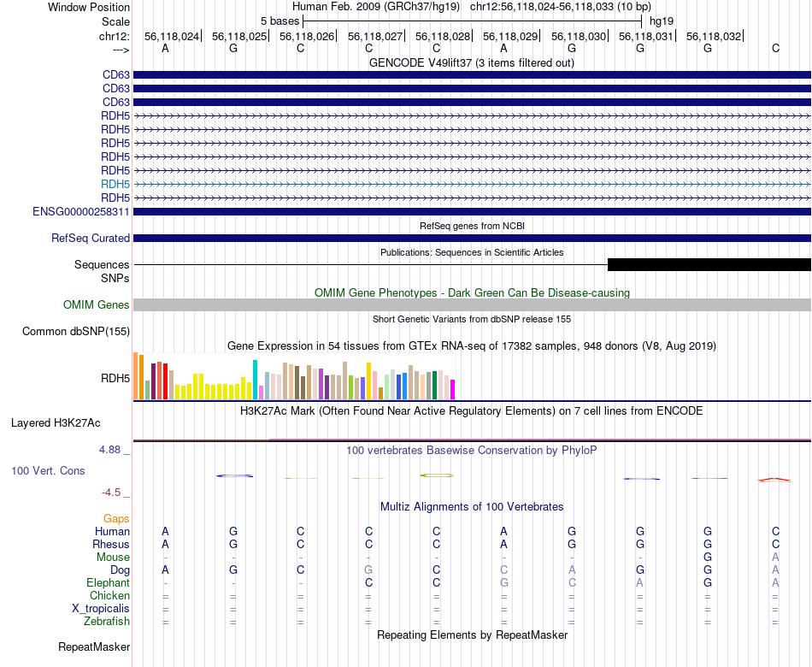Image resolution: width=812 pixels, height=667 pixels.
Task: Select the Zebrafish alignment row label
Action: pyautogui.click(x=107, y=621)
